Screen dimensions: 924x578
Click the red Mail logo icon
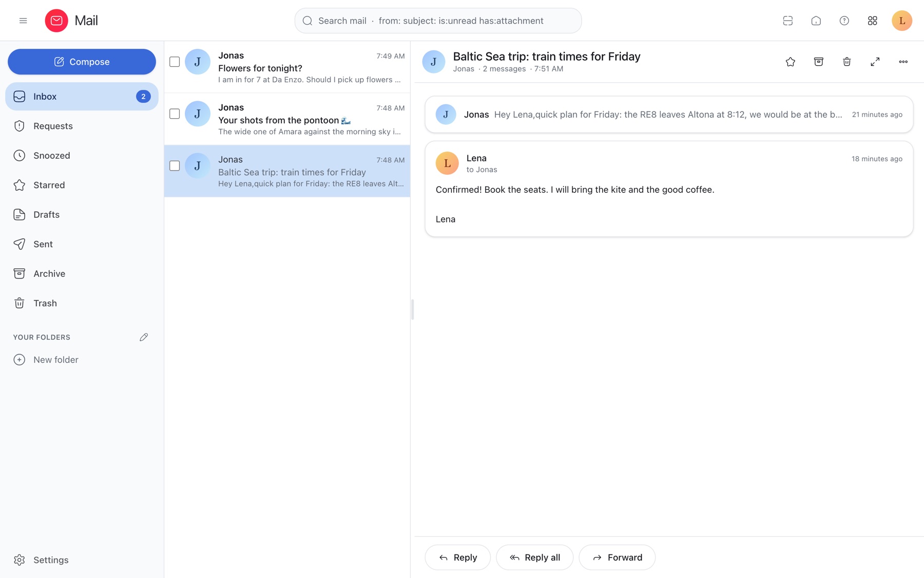[x=56, y=21]
